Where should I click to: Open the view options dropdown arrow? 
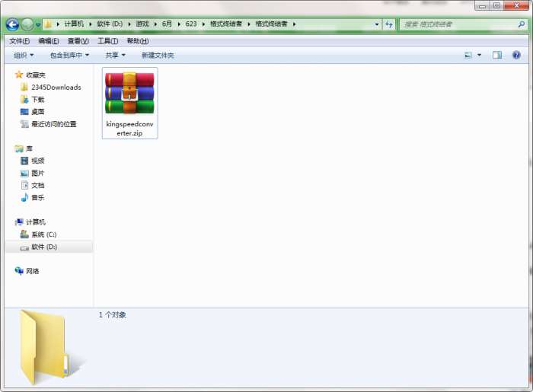[x=479, y=55]
